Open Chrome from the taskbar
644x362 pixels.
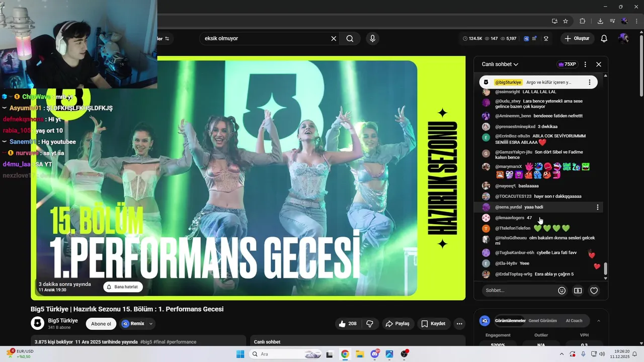(x=345, y=354)
